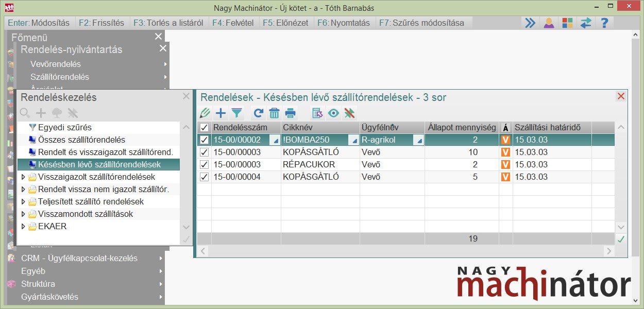The image size is (644, 309).
Task: Click the eye preview icon in Rendelések toolbar
Action: (x=334, y=113)
